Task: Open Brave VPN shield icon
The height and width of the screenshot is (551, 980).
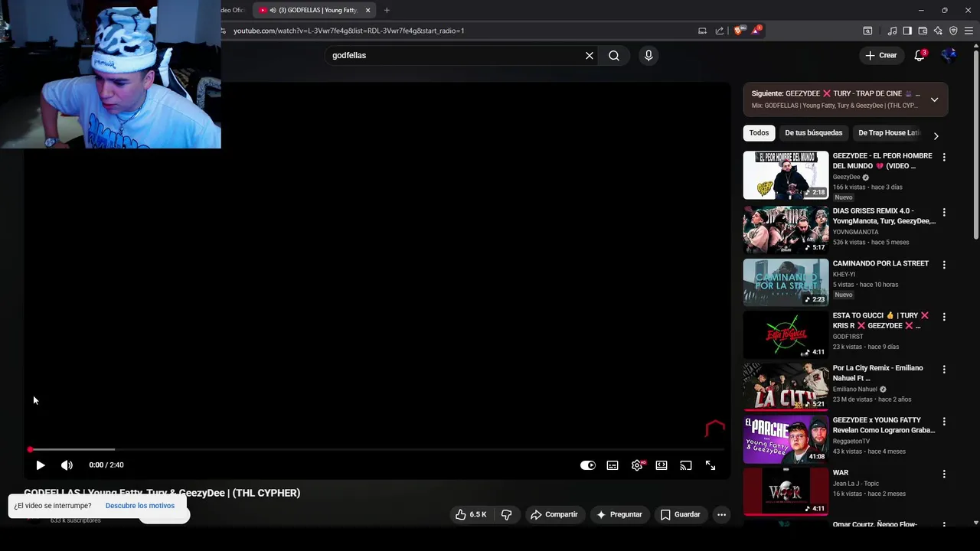Action: click(953, 31)
